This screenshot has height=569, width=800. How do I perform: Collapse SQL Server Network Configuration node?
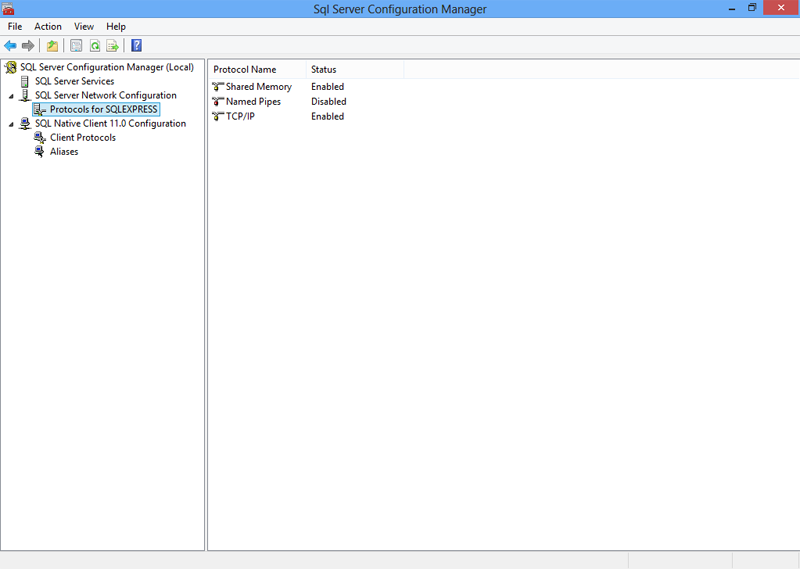click(x=11, y=96)
